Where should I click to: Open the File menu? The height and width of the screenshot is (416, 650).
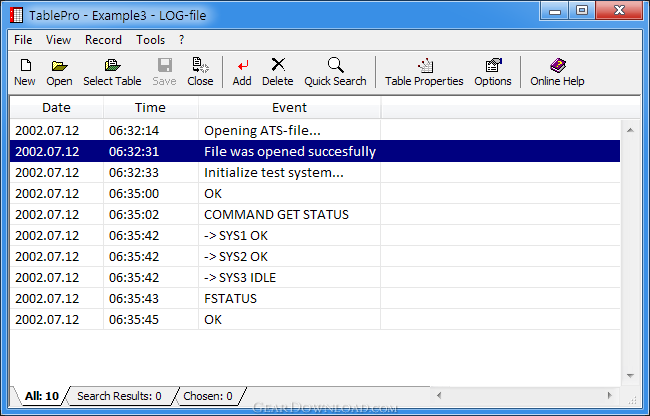[23, 40]
